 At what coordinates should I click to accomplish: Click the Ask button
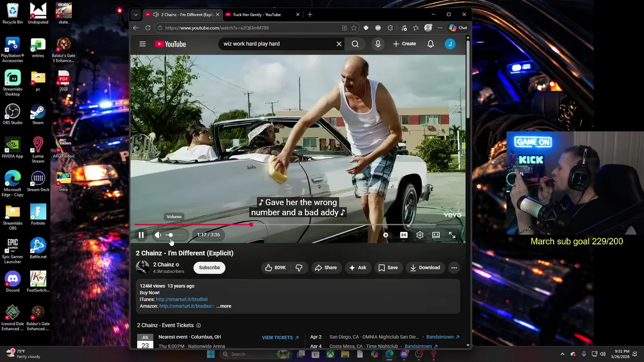[358, 267]
